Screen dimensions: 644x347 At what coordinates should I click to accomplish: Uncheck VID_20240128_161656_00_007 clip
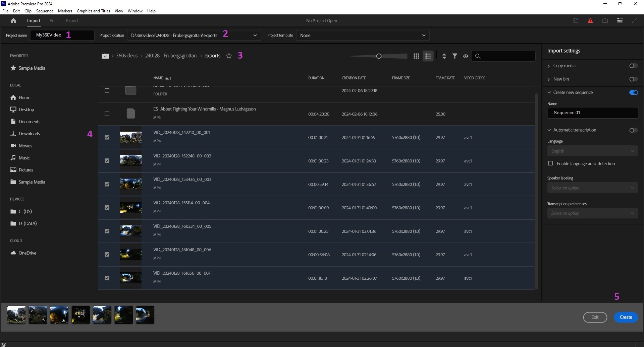coord(107,278)
